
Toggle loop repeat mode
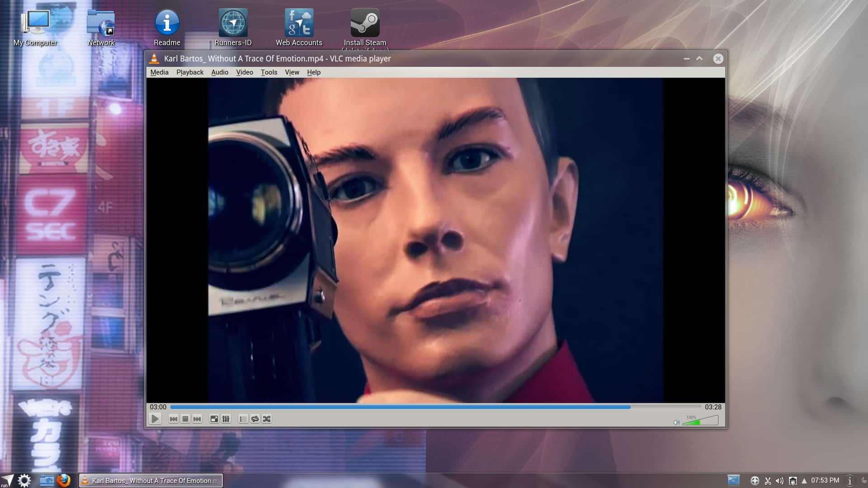255,419
